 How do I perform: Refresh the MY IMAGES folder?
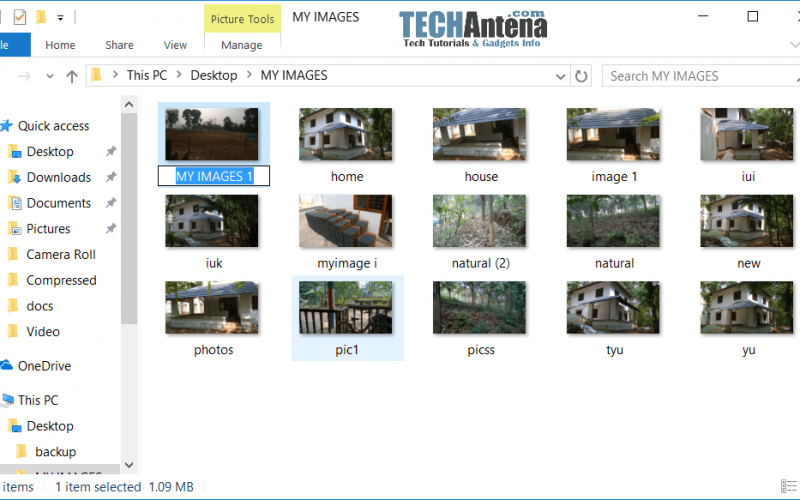[x=581, y=76]
